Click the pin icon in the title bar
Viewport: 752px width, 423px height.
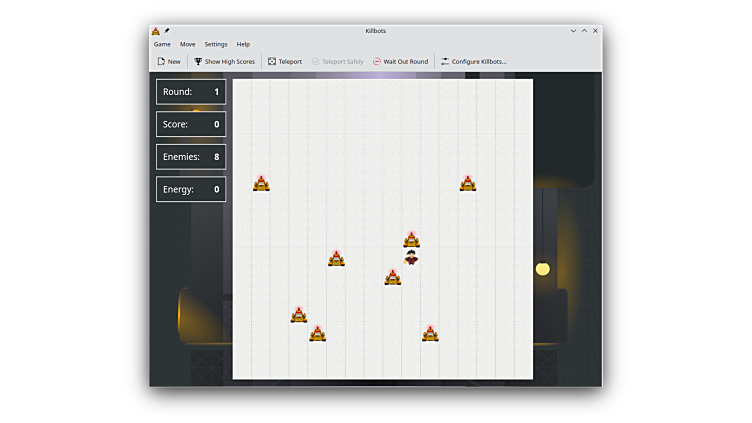click(x=167, y=31)
